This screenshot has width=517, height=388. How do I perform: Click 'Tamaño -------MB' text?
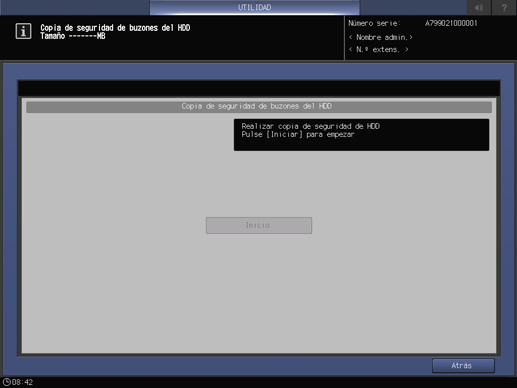click(73, 36)
